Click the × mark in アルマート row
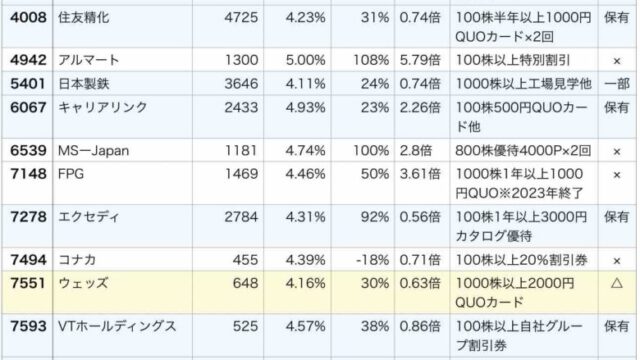 coord(617,61)
